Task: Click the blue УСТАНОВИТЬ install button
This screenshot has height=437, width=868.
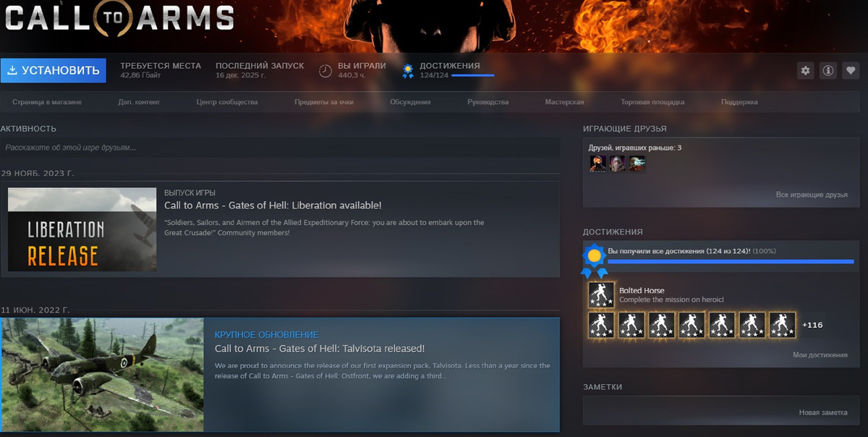Action: [x=54, y=70]
